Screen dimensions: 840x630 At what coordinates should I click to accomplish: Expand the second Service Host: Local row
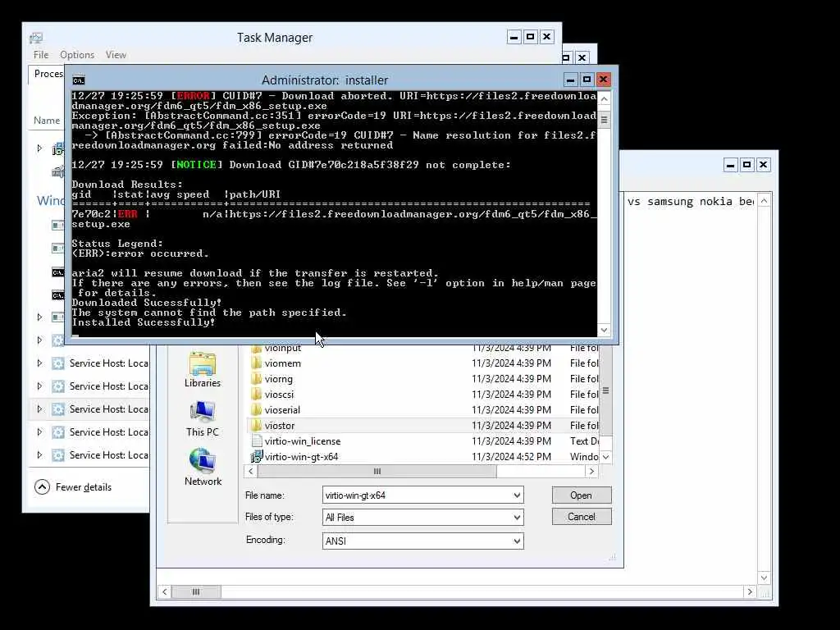39,386
